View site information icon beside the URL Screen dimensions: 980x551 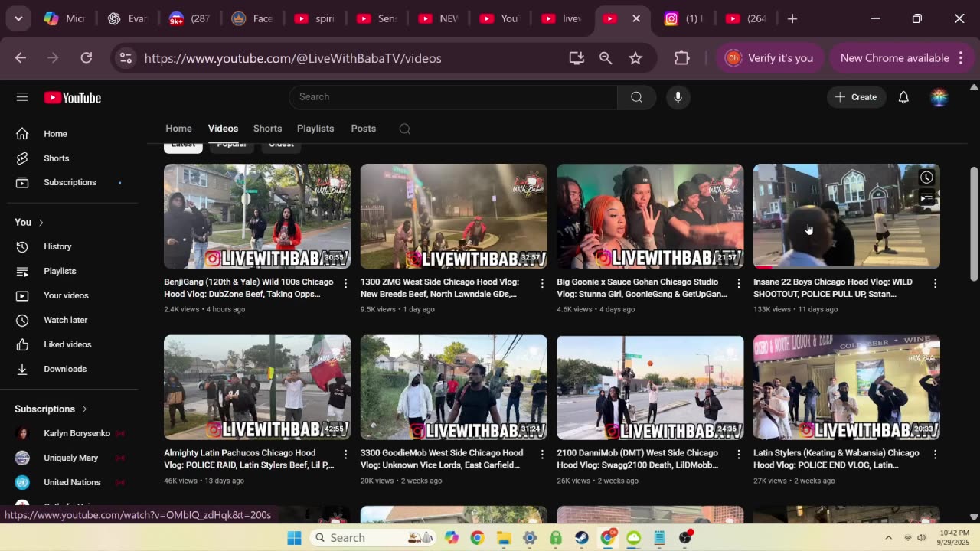pos(126,58)
